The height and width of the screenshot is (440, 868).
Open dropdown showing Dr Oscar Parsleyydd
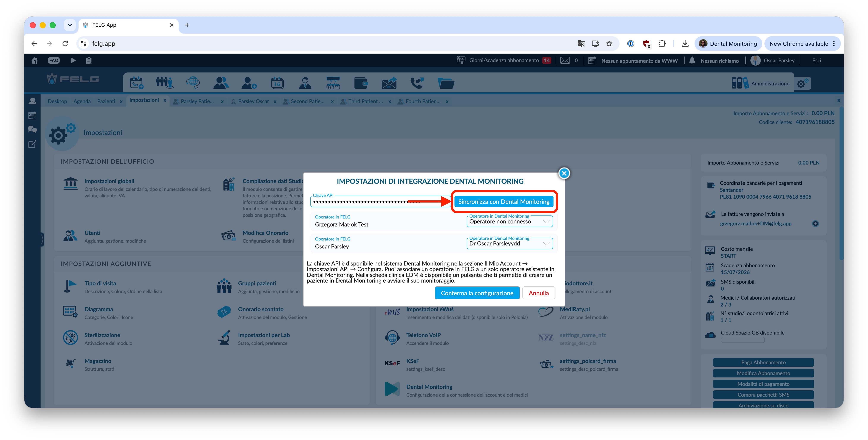click(x=509, y=244)
